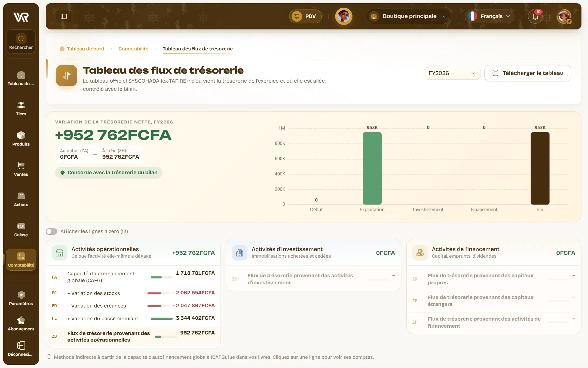
Task: Open the Tiers sidebar section
Action: coord(21,108)
